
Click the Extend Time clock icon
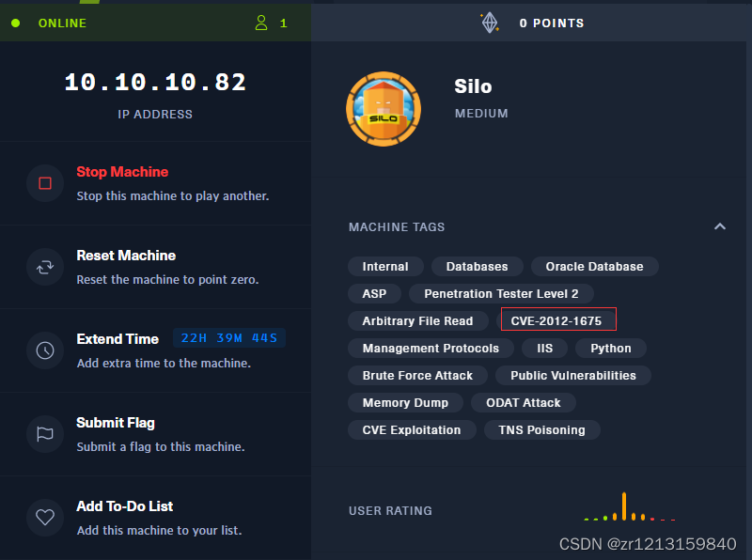pos(45,350)
